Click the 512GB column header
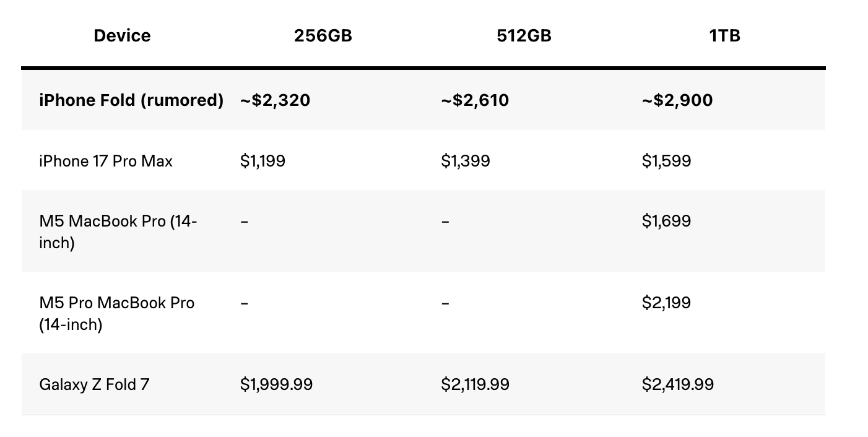The image size is (868, 437). (524, 36)
